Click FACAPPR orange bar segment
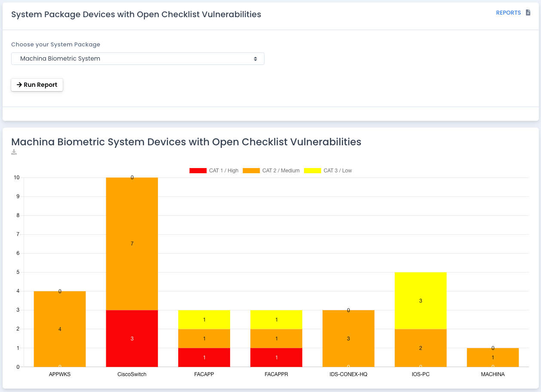Screen dimensions: 541x392 pos(277,338)
